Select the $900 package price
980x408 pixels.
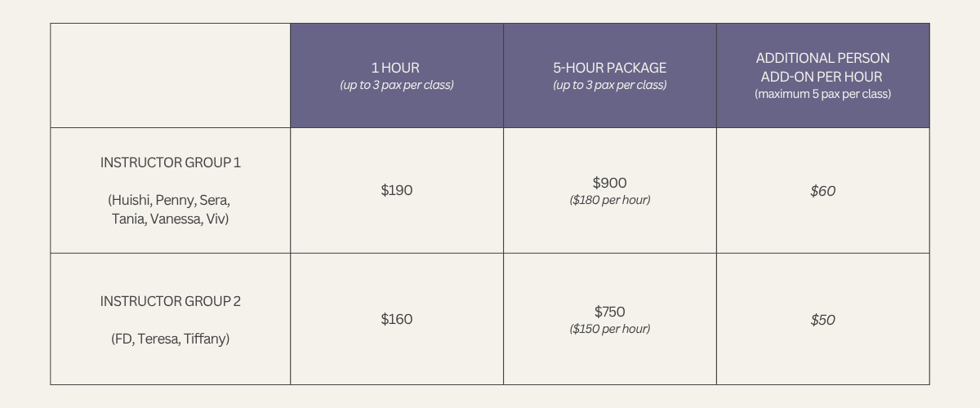[x=610, y=183]
